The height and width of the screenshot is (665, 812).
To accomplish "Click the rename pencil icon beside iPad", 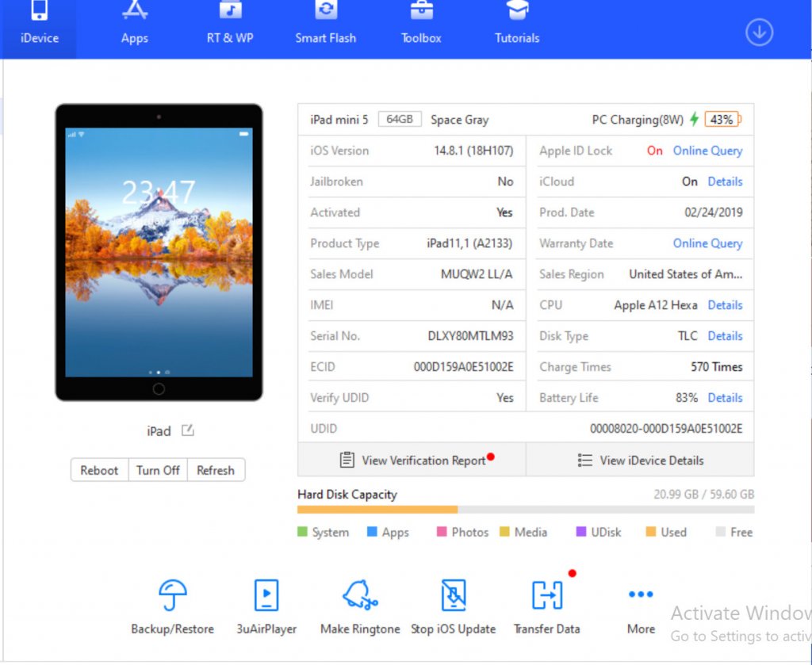I will pos(187,430).
